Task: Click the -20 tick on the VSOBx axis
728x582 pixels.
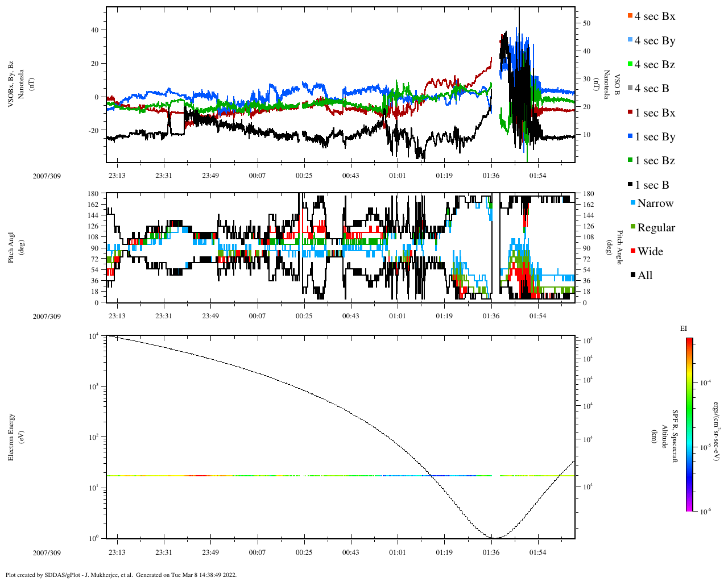Action: 94,130
